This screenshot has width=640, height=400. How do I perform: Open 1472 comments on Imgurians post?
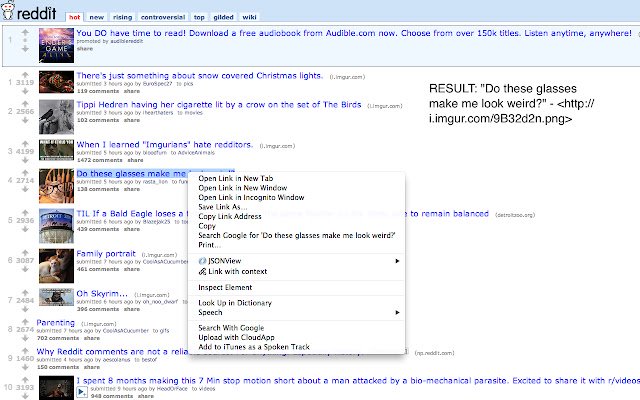[x=100, y=160]
